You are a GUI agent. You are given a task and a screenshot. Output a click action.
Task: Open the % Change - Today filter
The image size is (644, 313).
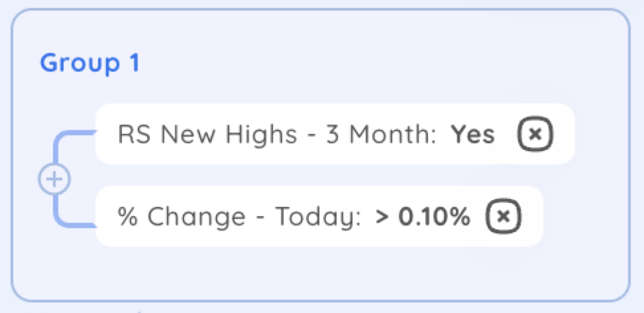319,216
